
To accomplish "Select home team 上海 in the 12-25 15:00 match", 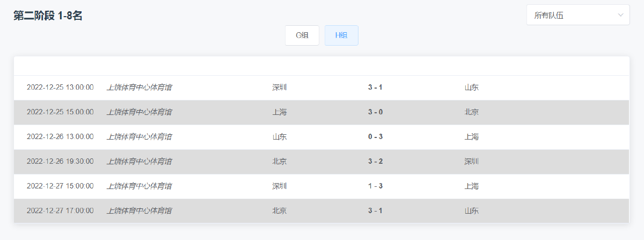I will coord(280,112).
